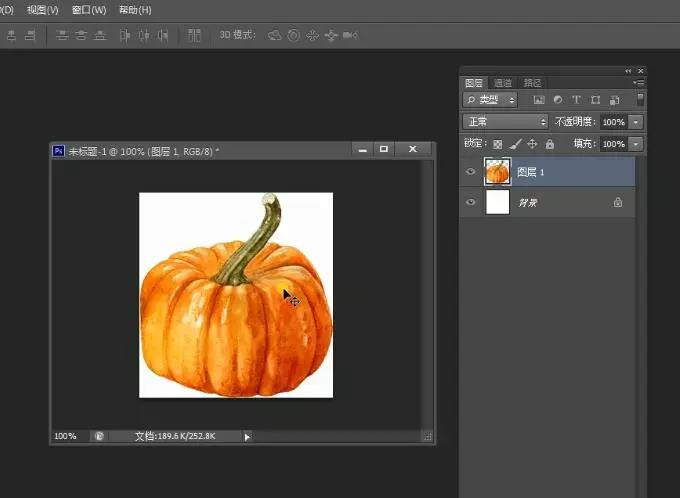
Task: Click the auto-align layers icon
Action: [x=194, y=35]
